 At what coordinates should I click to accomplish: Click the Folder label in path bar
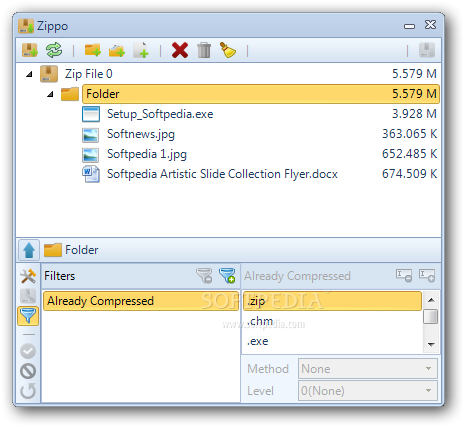82,250
